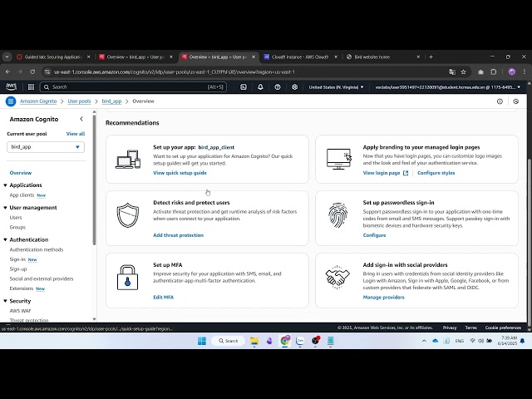Click the browser back arrow

click(7, 71)
